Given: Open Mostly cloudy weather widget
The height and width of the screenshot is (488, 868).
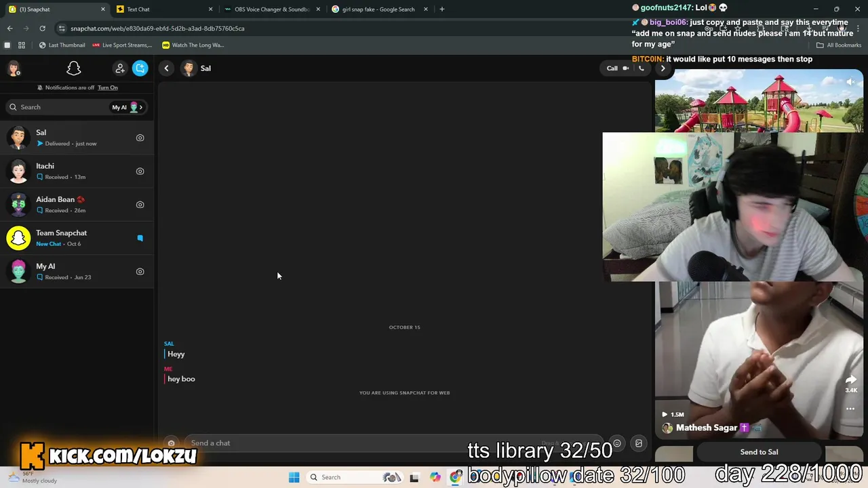Looking at the screenshot, I should (x=33, y=478).
